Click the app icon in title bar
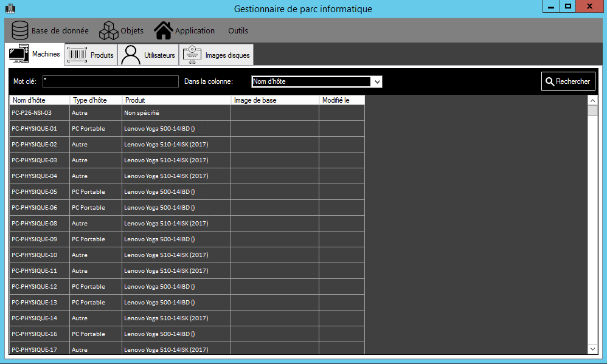Screen dimensions: 607x364 click(x=10, y=8)
